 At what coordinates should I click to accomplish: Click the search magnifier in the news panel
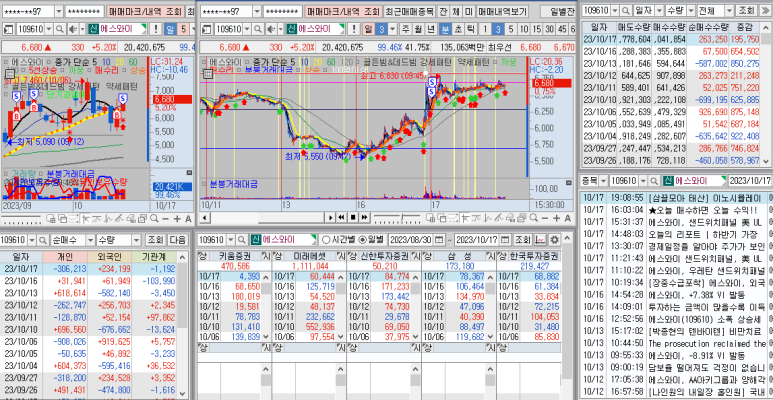654,181
